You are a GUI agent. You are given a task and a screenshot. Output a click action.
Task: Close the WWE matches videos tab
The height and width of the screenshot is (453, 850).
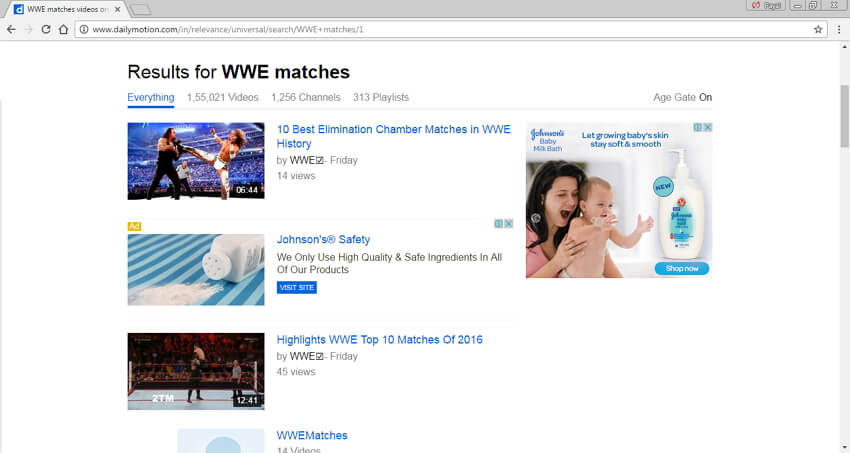coord(118,9)
